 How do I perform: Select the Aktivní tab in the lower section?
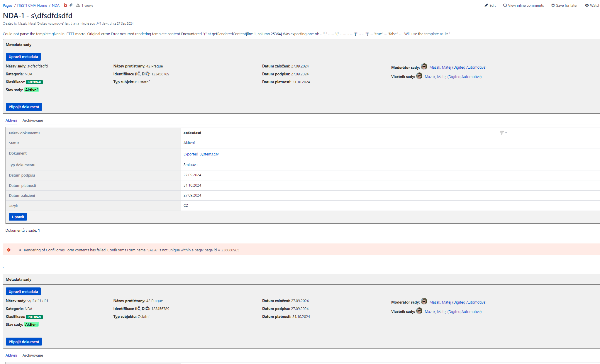click(11, 355)
